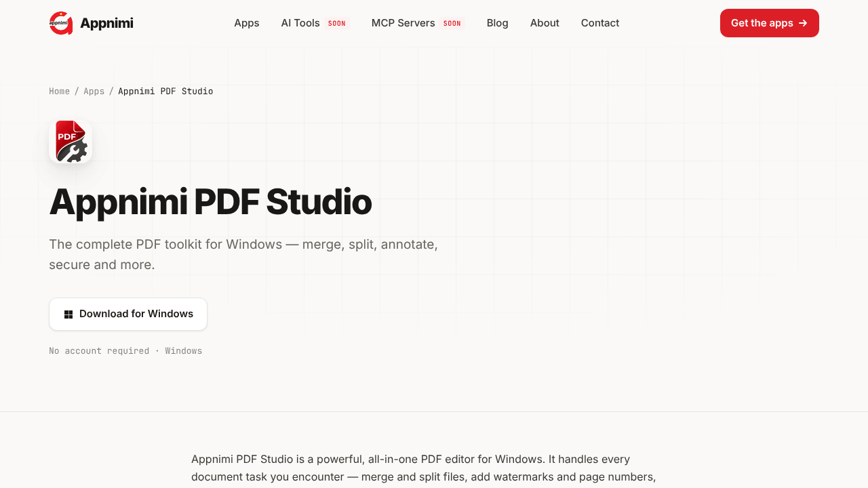Open MCP Servers in navigation
868x488 pixels.
[x=418, y=23]
